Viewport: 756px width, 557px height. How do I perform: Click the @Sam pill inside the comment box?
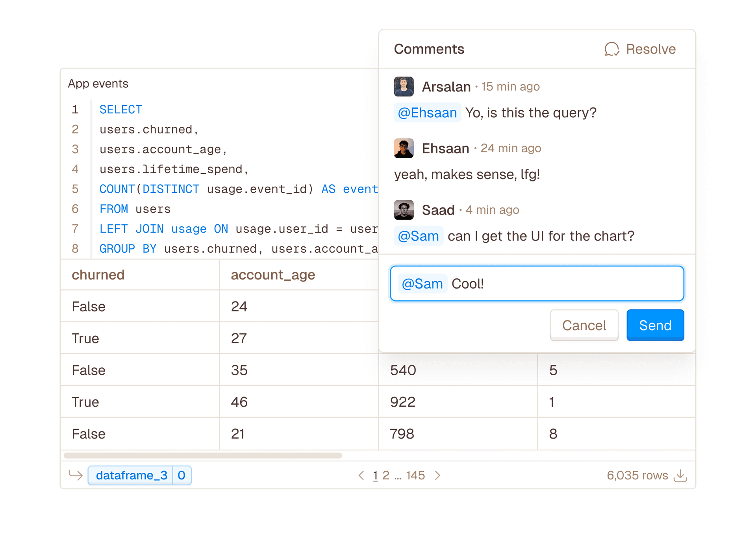[x=422, y=283]
